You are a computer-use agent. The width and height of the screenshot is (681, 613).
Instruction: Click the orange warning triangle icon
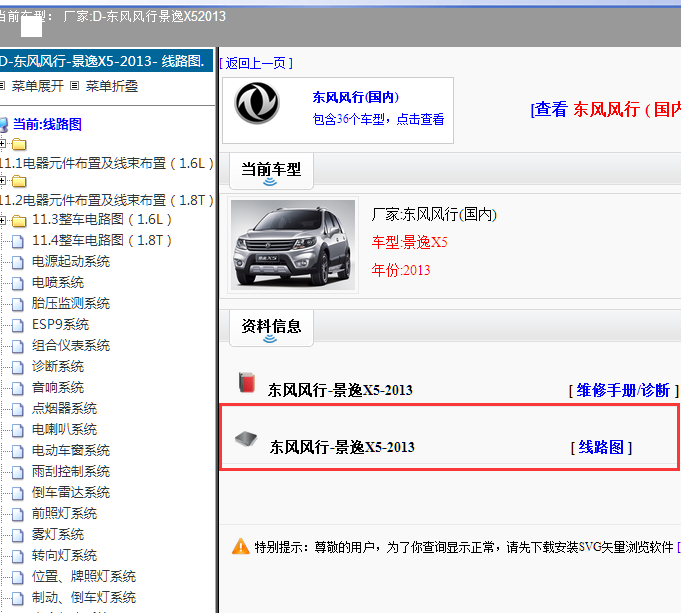(240, 546)
